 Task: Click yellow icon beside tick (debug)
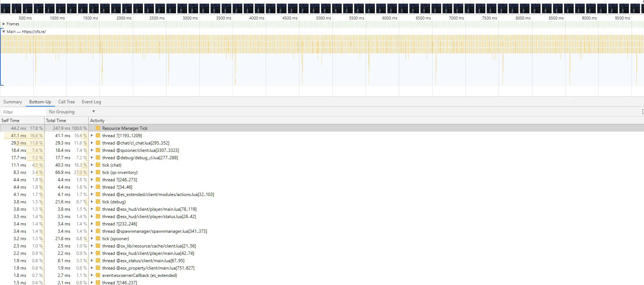point(98,202)
